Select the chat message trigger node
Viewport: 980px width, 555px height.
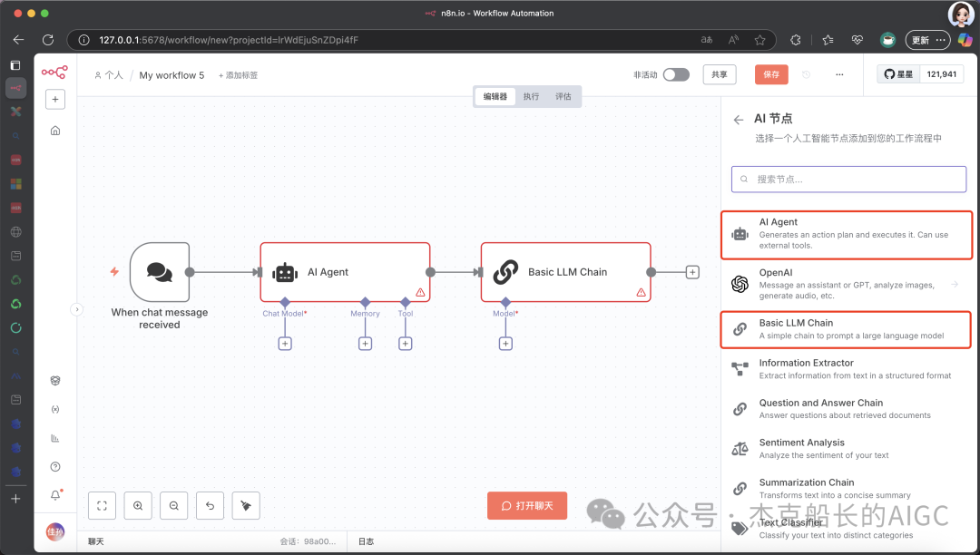[x=160, y=272]
